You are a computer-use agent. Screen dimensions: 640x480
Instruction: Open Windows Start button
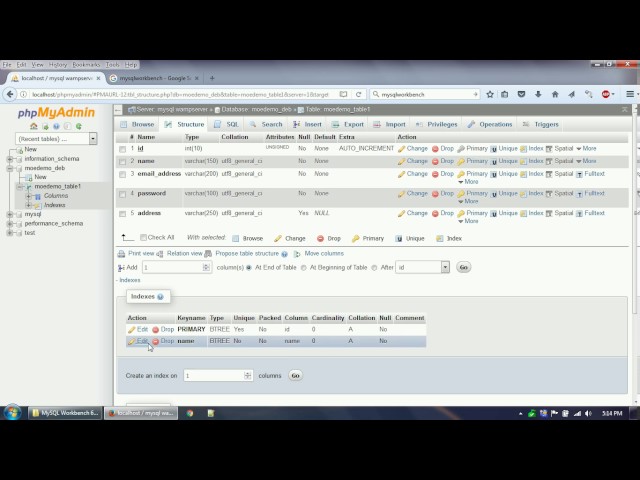(x=12, y=413)
